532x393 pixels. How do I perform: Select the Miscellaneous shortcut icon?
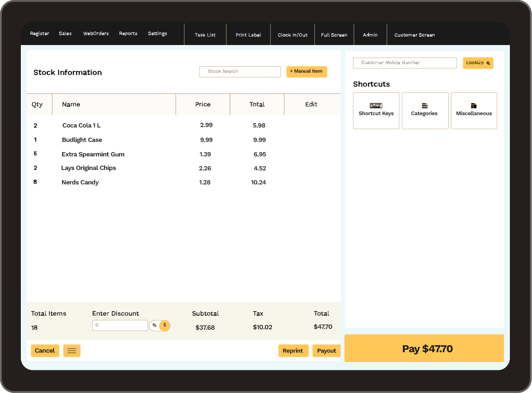click(474, 106)
